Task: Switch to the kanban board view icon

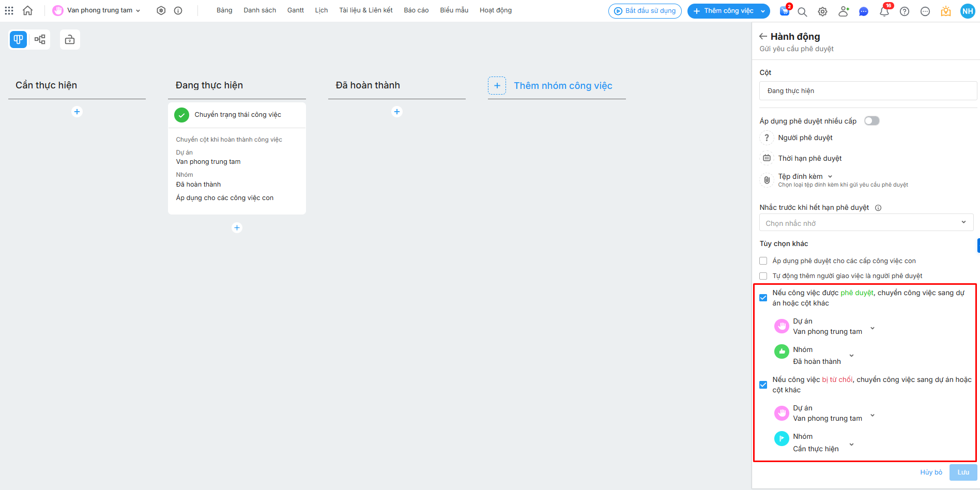Action: pos(18,39)
